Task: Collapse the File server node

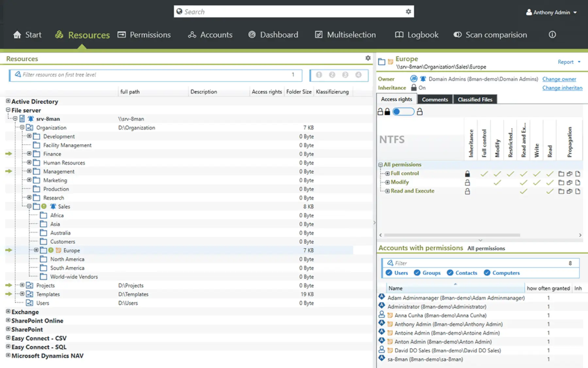Action: 8,110
